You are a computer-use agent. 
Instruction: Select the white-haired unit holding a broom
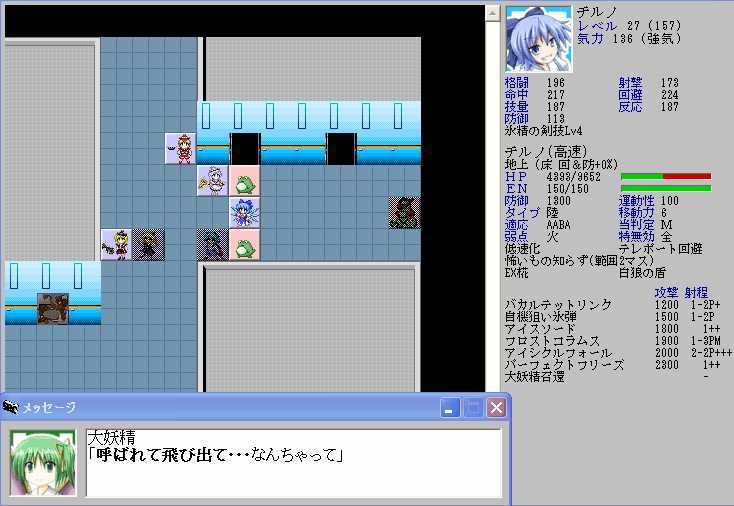[x=213, y=181]
